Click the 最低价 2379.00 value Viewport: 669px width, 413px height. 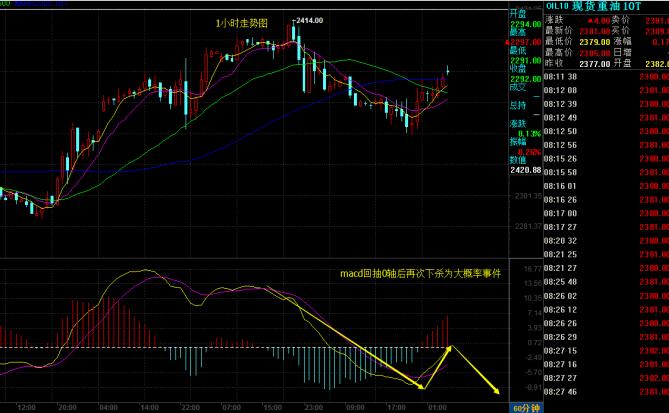pyautogui.click(x=594, y=42)
